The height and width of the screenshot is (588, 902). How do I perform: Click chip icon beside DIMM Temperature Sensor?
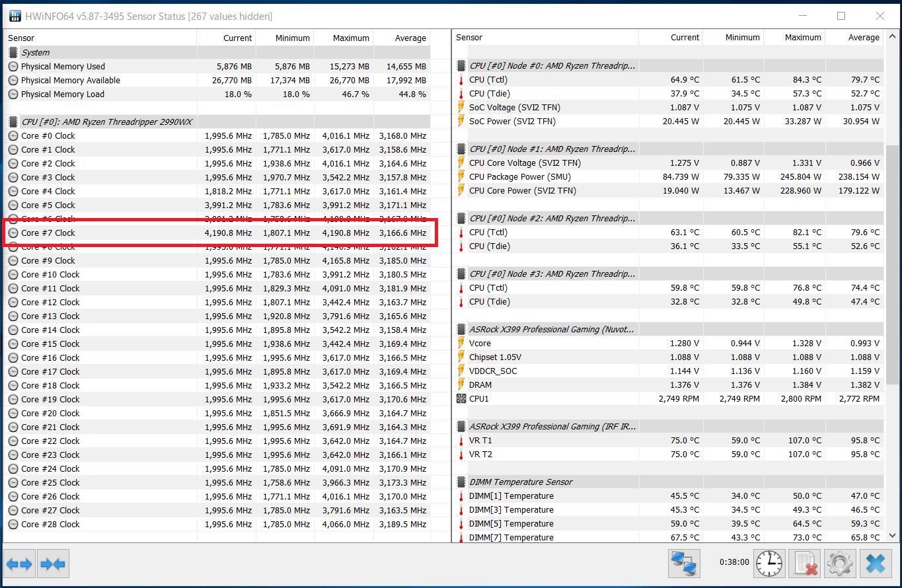(461, 482)
